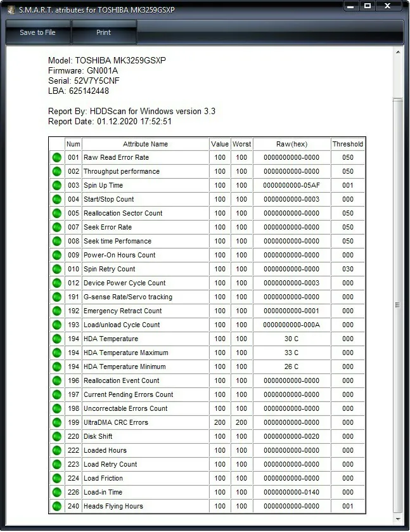Click green status icon for Device Power Cycle Count

click(57, 283)
